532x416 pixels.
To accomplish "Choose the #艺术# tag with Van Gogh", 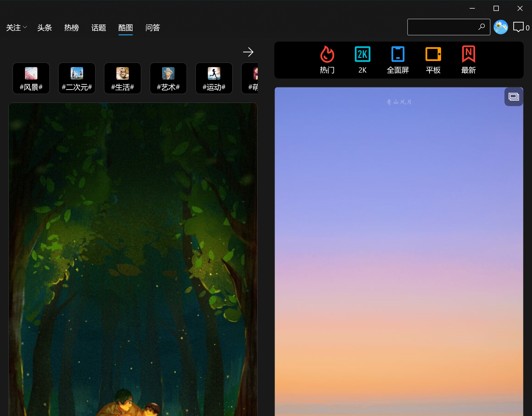I will coord(168,78).
